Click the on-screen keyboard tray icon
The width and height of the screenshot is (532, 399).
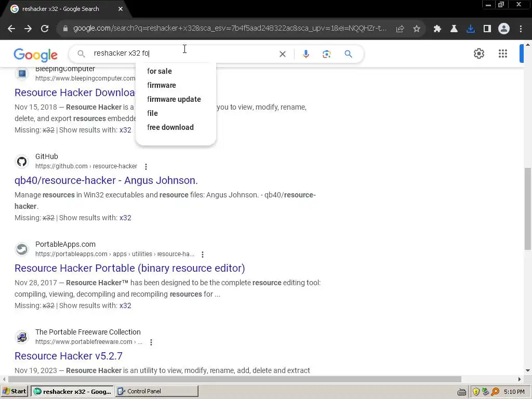pyautogui.click(x=461, y=392)
